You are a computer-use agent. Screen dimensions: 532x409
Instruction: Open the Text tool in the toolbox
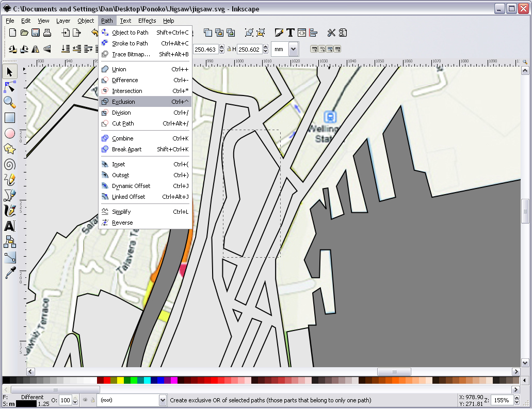tap(10, 226)
